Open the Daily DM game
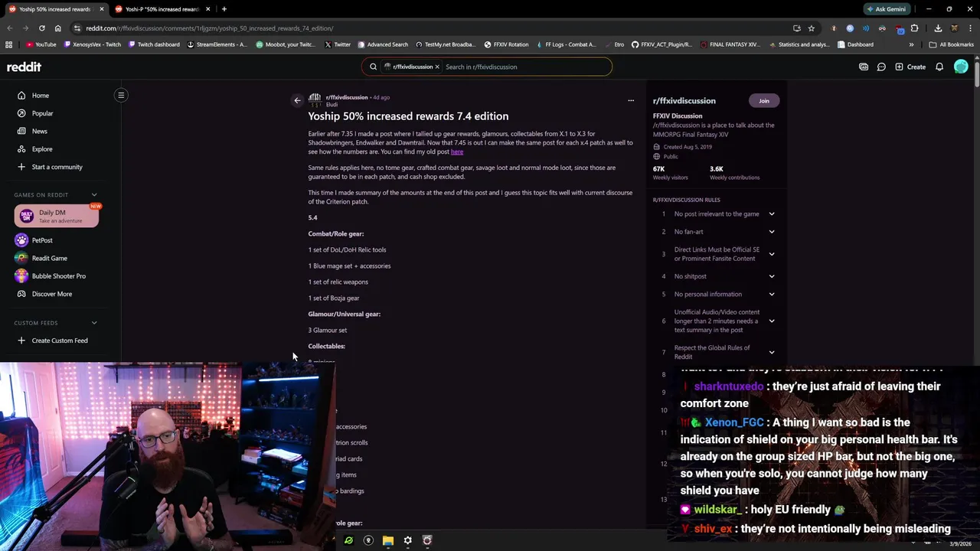 pyautogui.click(x=57, y=216)
